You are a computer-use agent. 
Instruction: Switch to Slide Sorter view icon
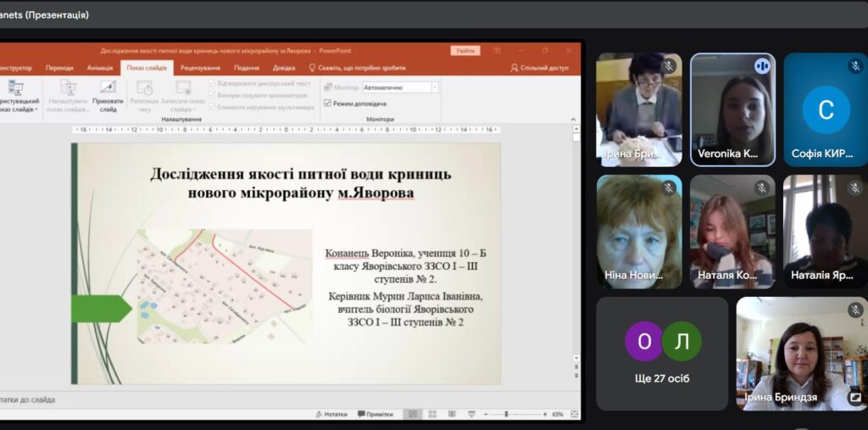click(x=431, y=414)
